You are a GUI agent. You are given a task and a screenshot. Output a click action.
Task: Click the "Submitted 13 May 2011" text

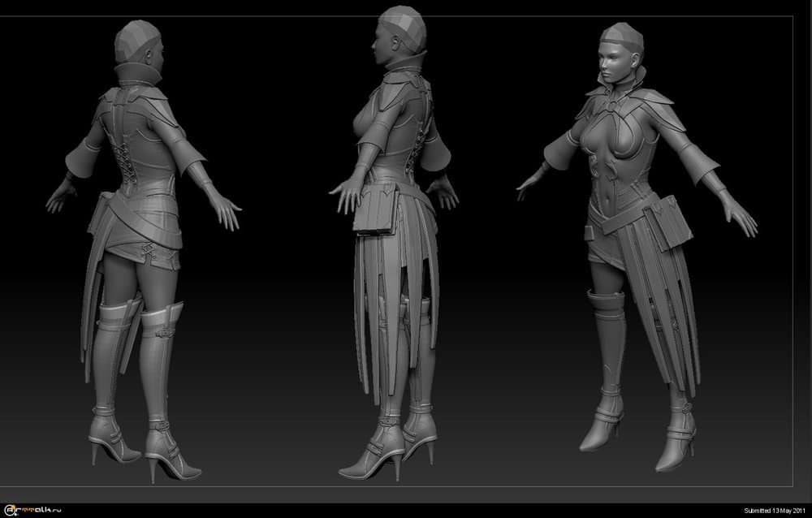(775, 510)
